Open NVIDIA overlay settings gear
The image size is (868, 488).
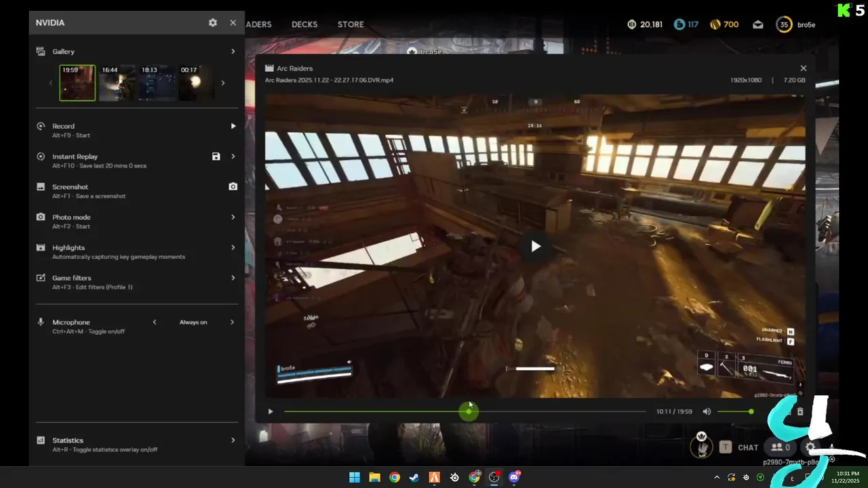point(213,23)
